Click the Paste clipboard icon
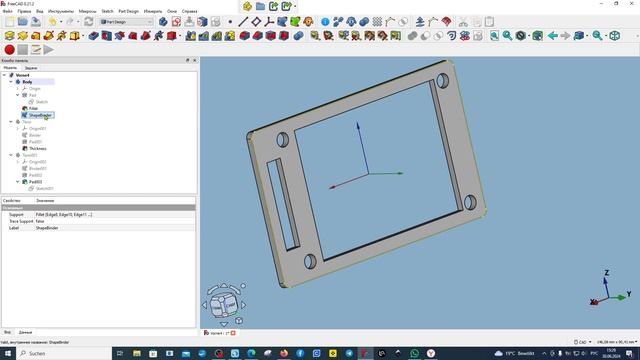This screenshot has width=640, height=360. 489,22
